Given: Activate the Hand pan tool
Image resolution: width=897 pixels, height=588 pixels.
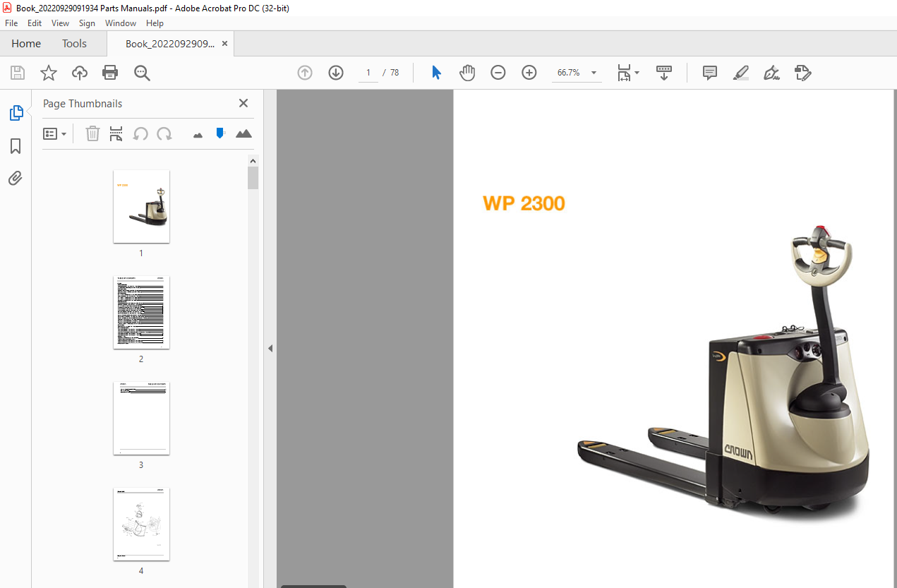Looking at the screenshot, I should click(467, 73).
